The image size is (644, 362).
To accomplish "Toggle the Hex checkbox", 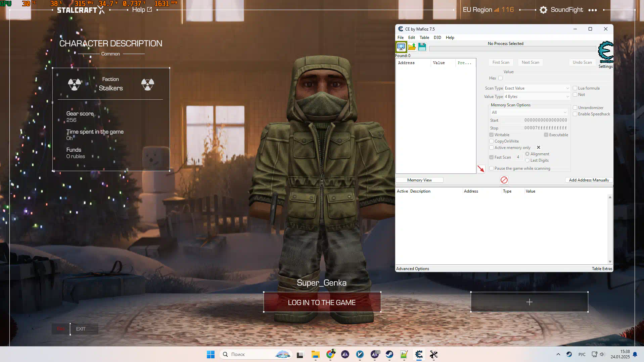I will click(x=500, y=78).
